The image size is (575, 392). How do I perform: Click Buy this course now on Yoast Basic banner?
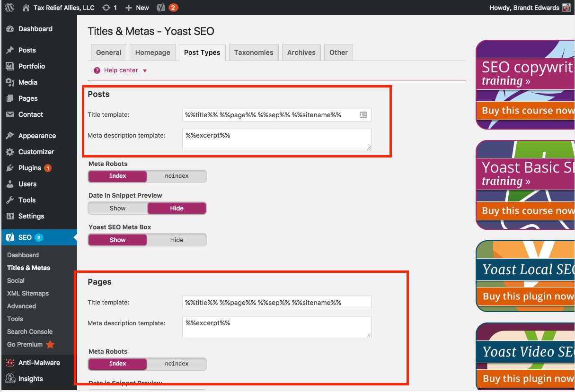point(525,210)
